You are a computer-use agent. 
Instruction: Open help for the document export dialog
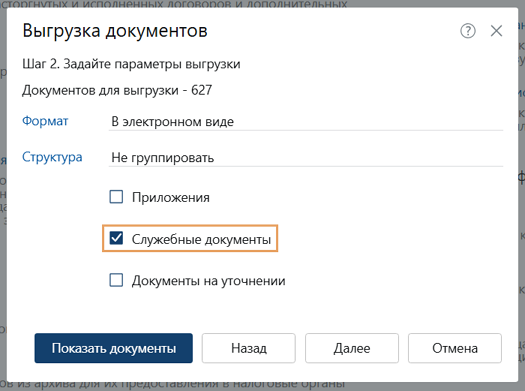tap(468, 31)
